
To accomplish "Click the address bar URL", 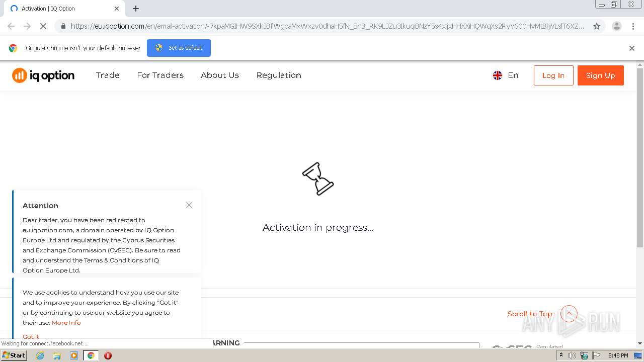I will tap(327, 26).
